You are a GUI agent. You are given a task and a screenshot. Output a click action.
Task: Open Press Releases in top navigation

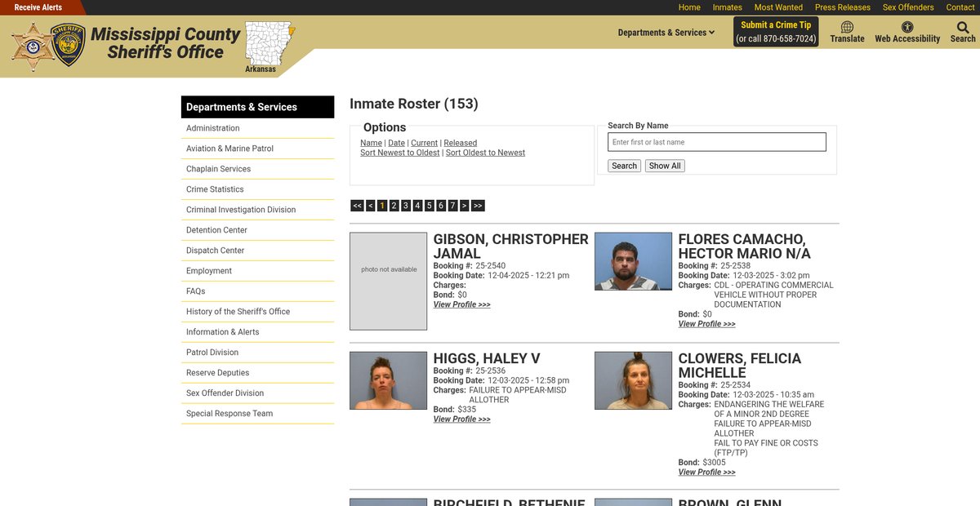pyautogui.click(x=843, y=7)
